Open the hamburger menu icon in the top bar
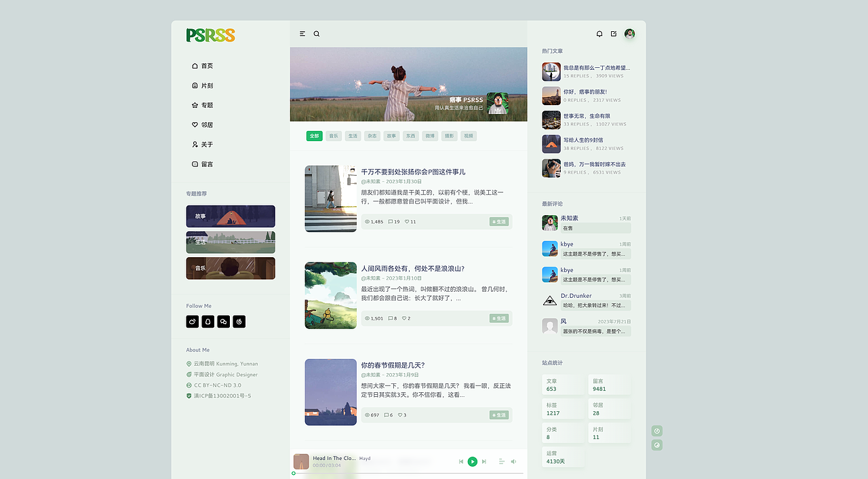Viewport: 868px width, 479px height. pyautogui.click(x=301, y=33)
